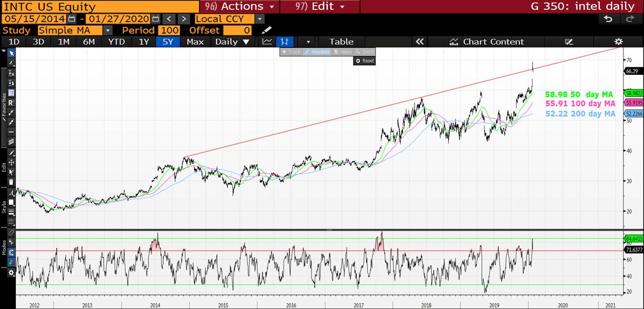Image resolution: width=644 pixels, height=309 pixels.
Task: Select the 1Y range tab
Action: point(144,42)
